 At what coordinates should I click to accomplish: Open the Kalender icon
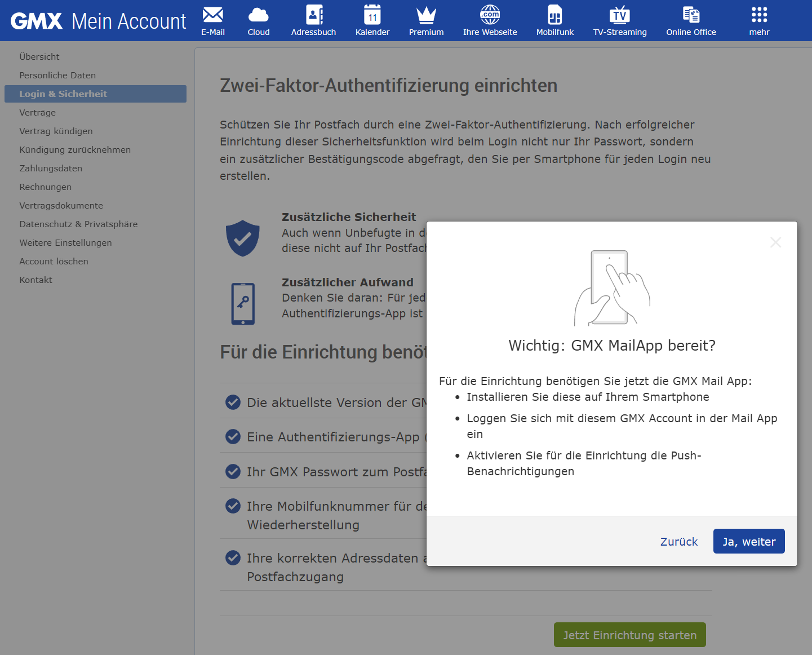(x=372, y=15)
